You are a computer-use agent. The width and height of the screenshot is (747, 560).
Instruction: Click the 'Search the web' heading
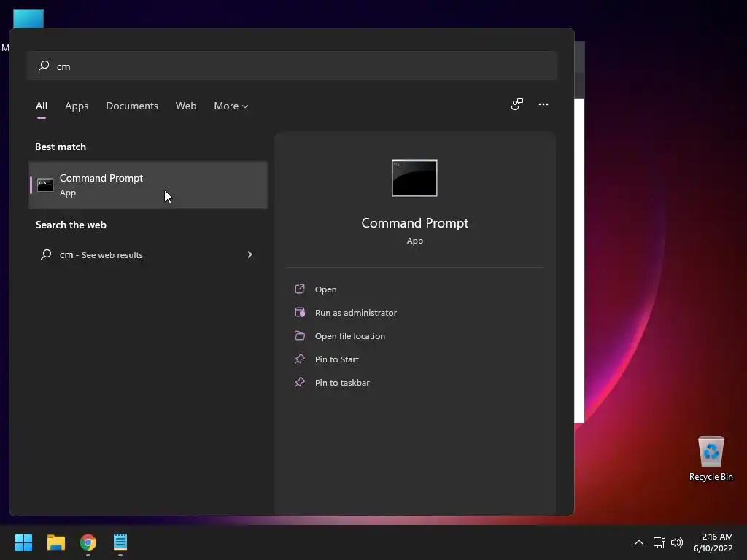click(x=71, y=225)
